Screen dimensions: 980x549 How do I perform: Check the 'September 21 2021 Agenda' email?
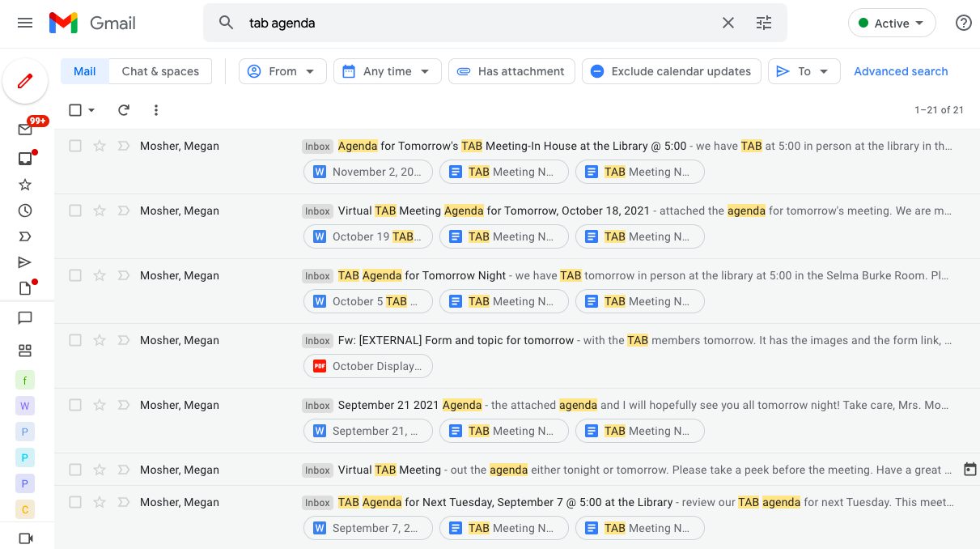coord(75,405)
